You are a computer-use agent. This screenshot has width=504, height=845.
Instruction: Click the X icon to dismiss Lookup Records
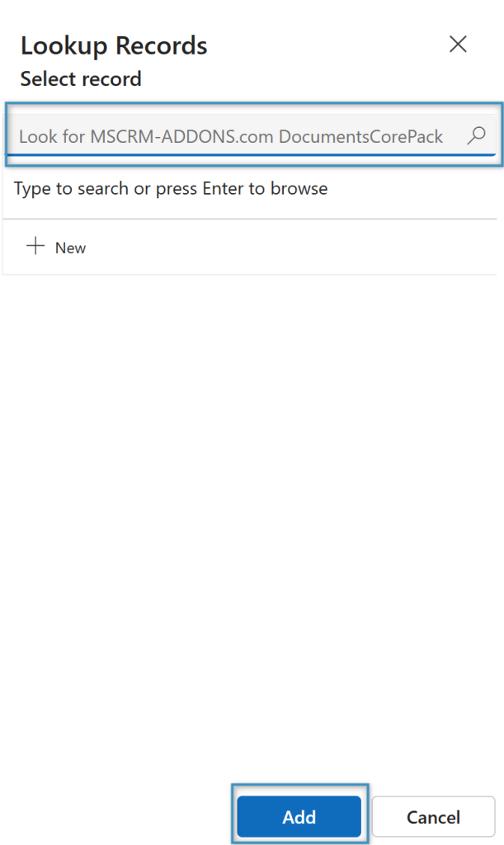(x=459, y=45)
